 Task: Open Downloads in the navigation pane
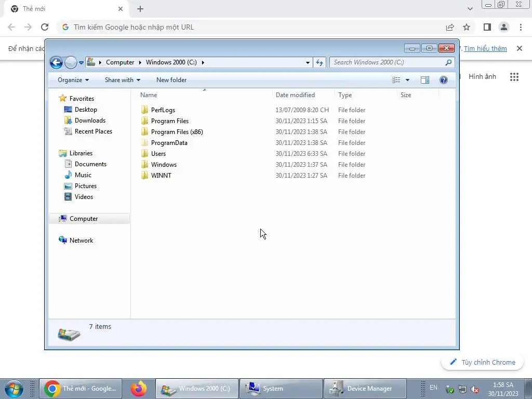pos(90,121)
